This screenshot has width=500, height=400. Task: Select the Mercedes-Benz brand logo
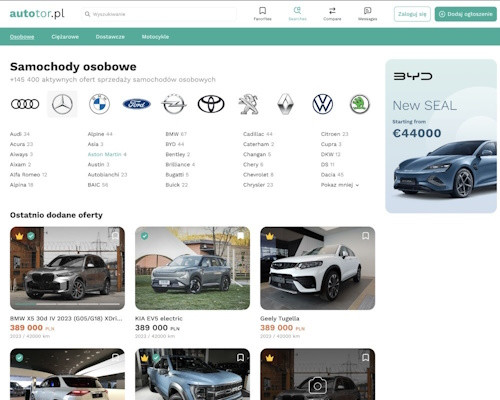tap(62, 104)
